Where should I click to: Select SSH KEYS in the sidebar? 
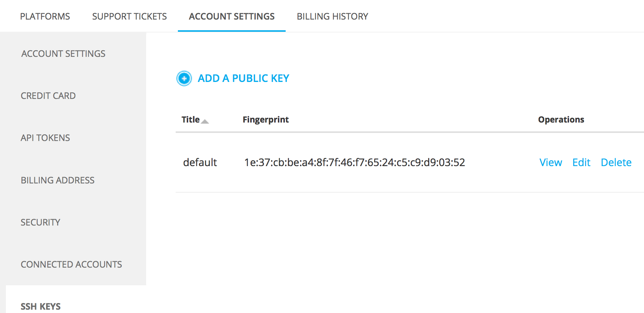[x=41, y=306]
